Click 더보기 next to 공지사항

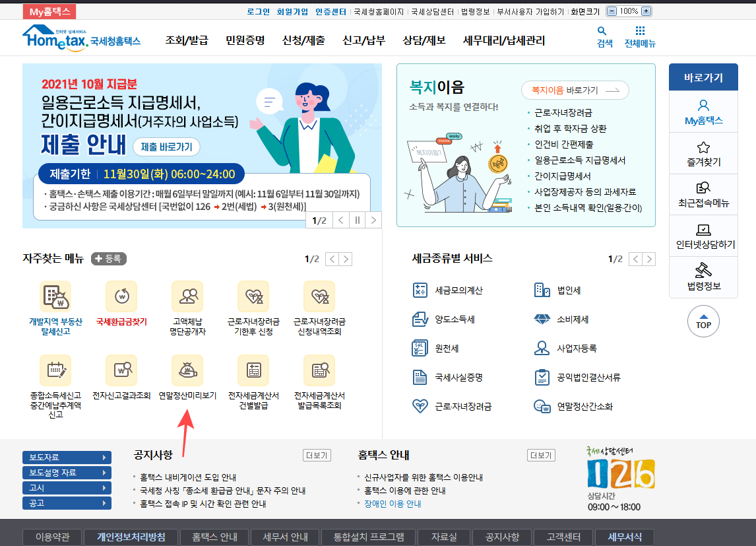click(317, 456)
